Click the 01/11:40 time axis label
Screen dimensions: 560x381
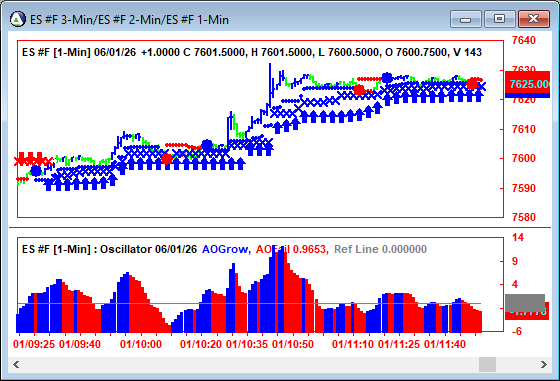tap(445, 345)
